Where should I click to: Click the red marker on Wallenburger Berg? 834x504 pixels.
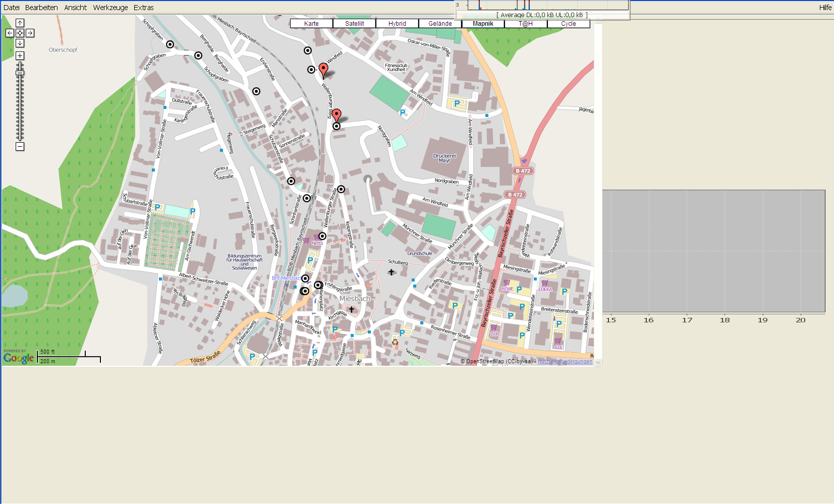click(337, 115)
